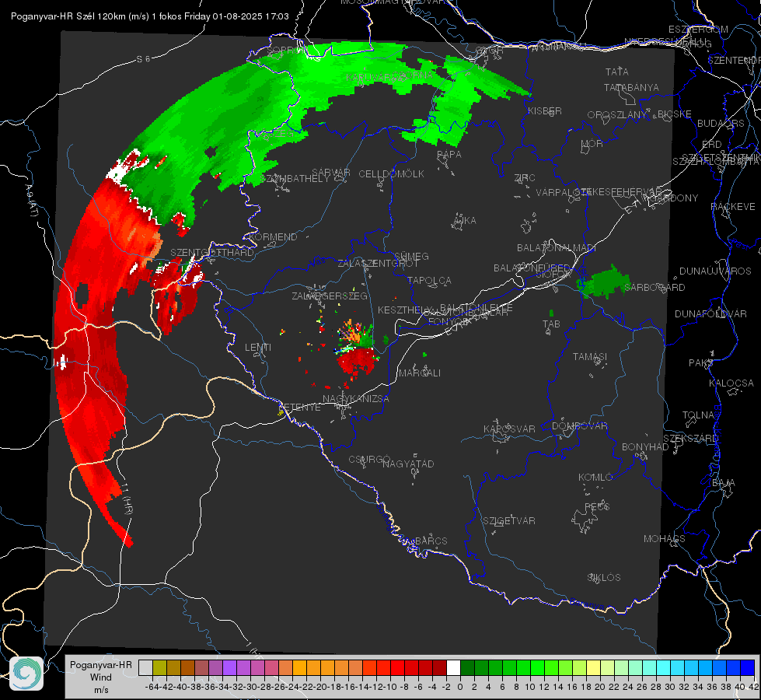
Task: Click the BICSKE city label
Action: pyautogui.click(x=674, y=114)
